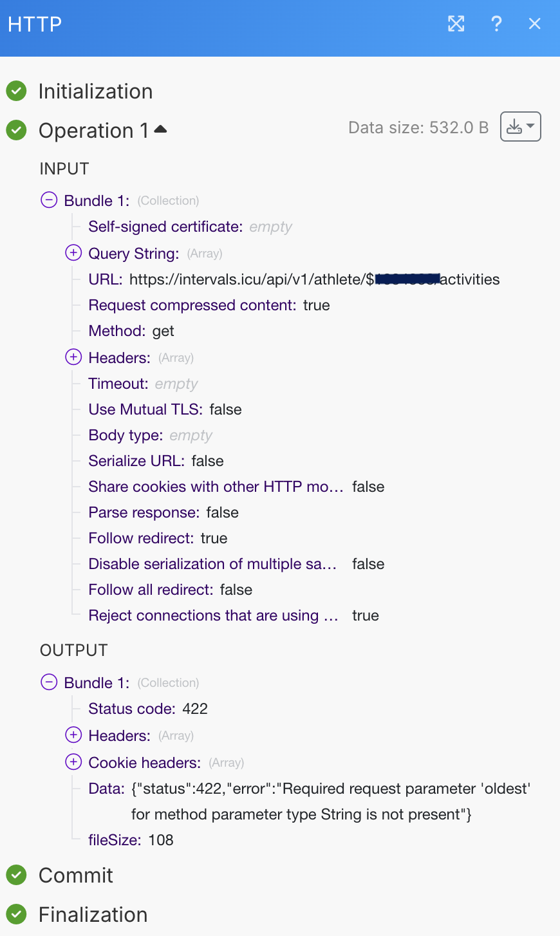Select the Status code 422 entry
Viewport: 560px width, 936px height.
[x=148, y=709]
